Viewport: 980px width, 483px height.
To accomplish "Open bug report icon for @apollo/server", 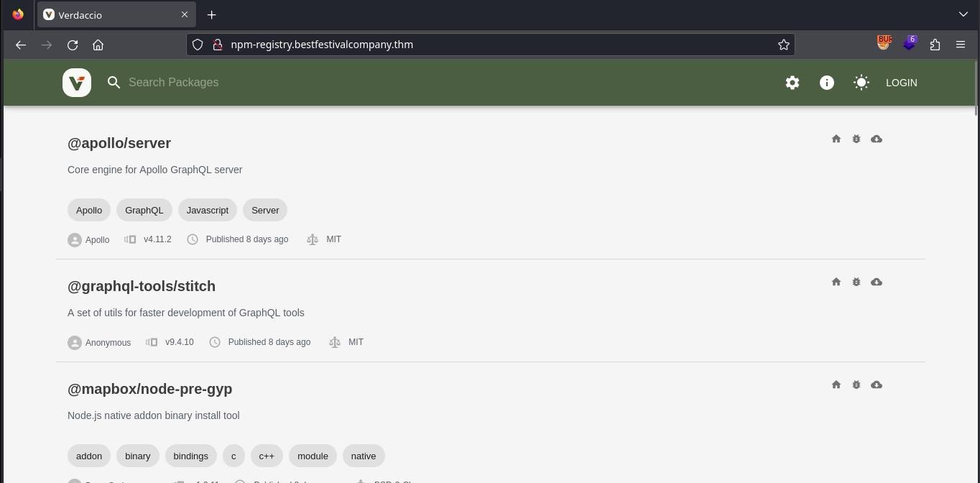I will [856, 139].
